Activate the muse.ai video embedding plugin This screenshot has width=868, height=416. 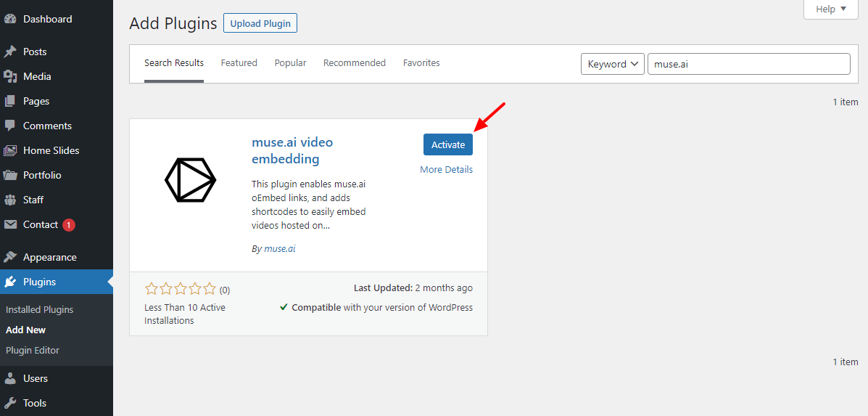tap(448, 144)
